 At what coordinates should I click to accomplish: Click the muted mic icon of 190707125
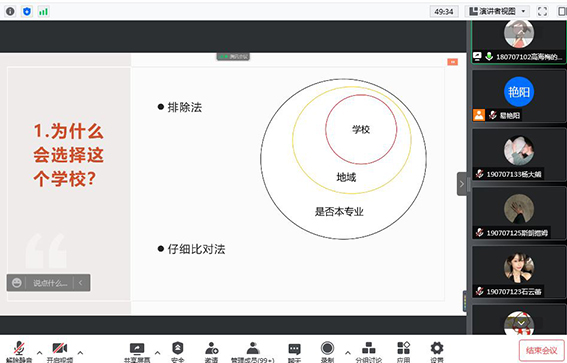coord(479,232)
